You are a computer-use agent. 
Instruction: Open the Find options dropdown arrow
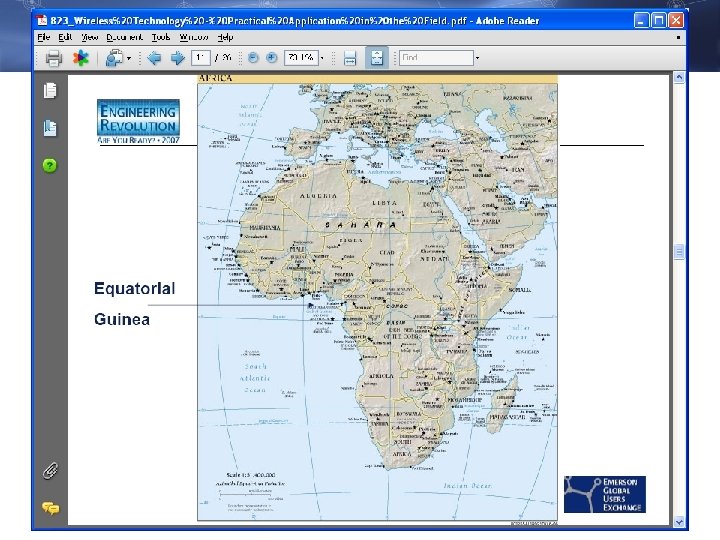pos(478,58)
